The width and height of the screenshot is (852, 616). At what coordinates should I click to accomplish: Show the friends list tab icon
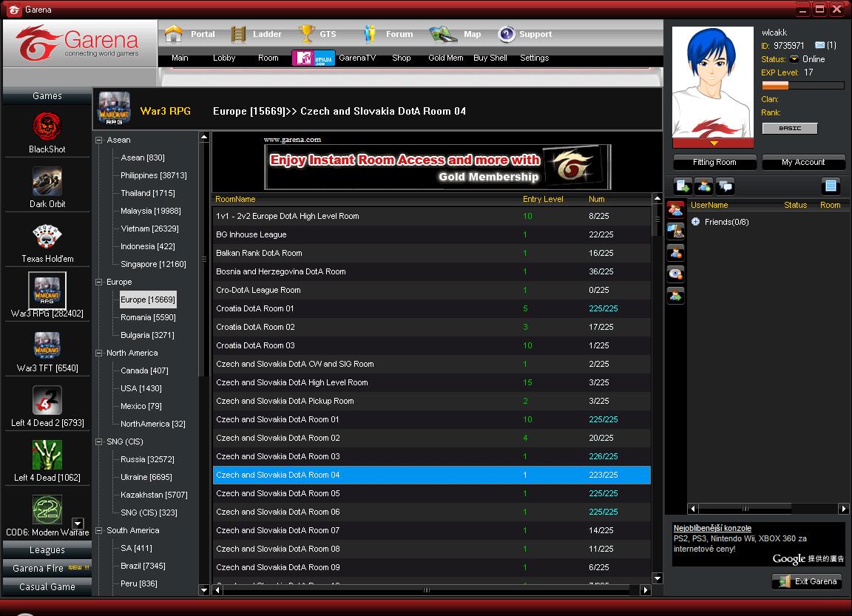click(675, 209)
